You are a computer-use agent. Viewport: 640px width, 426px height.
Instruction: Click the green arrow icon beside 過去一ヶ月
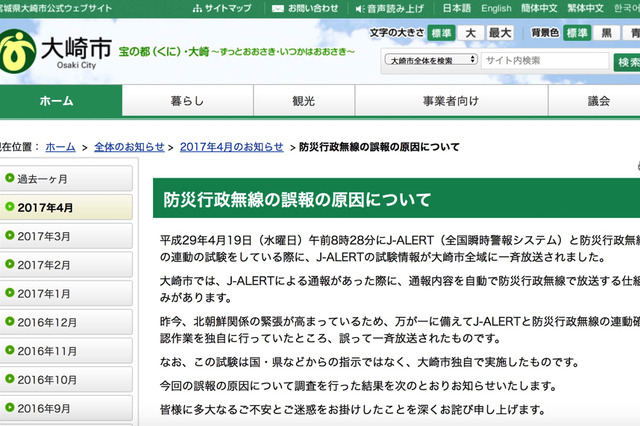point(10,178)
